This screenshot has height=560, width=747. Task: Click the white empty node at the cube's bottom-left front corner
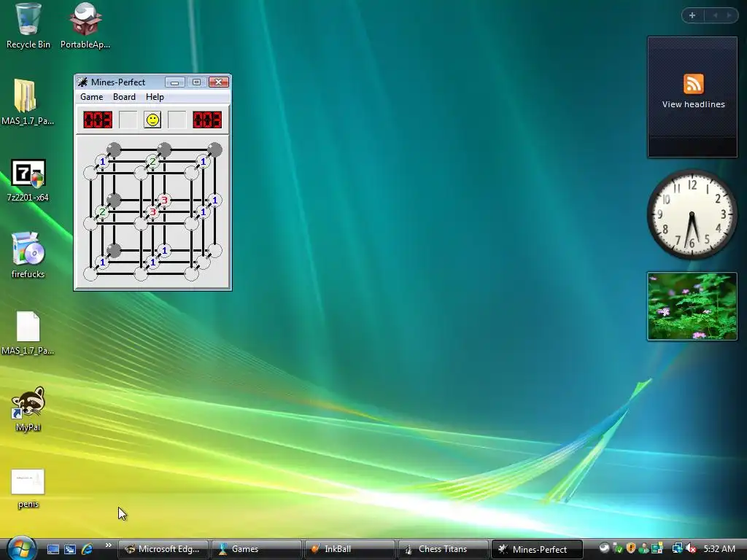click(90, 274)
